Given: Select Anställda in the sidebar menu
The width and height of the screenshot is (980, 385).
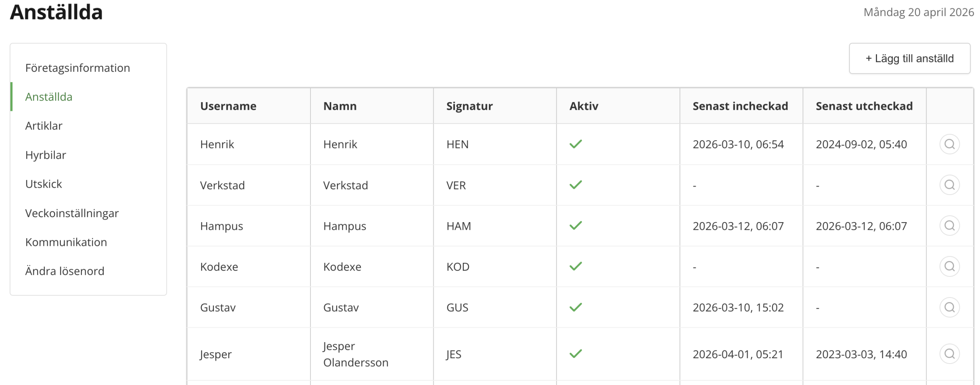Looking at the screenshot, I should pos(49,97).
